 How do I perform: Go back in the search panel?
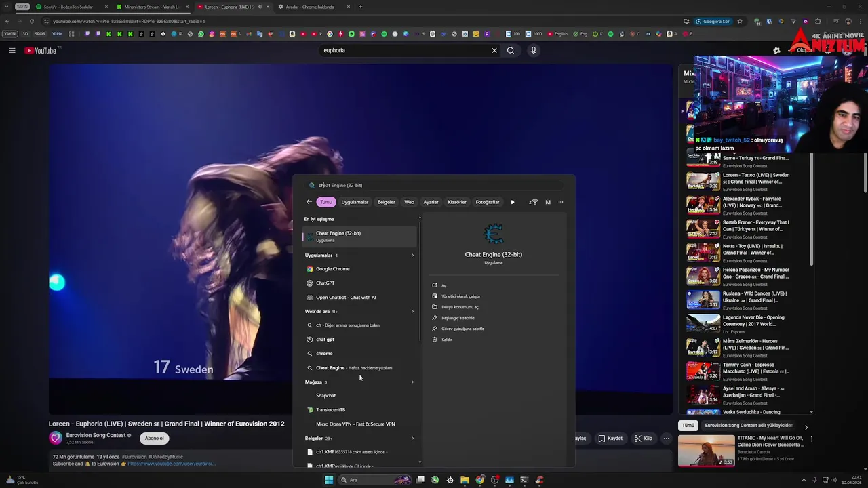pyautogui.click(x=309, y=202)
